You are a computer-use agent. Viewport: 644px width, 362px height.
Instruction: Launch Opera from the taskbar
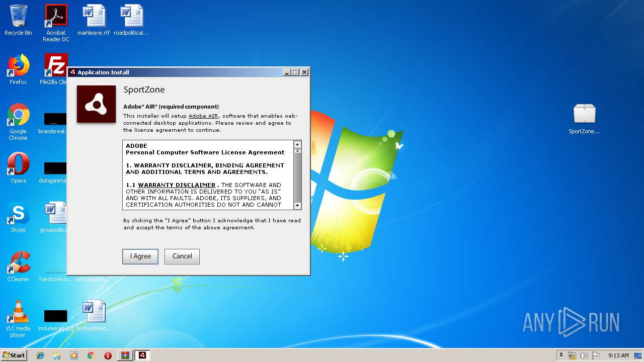pyautogui.click(x=108, y=355)
